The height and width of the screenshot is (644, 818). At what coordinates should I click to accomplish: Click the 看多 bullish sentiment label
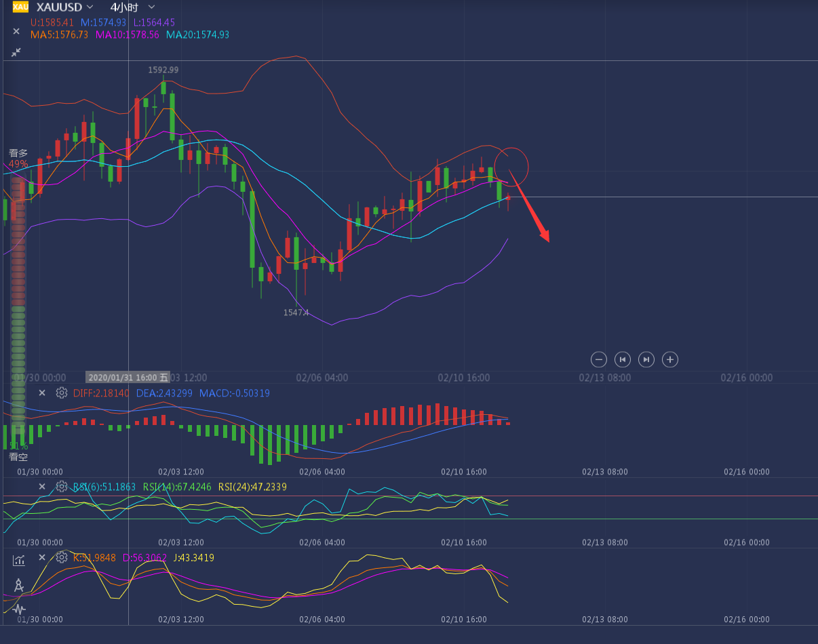point(18,153)
